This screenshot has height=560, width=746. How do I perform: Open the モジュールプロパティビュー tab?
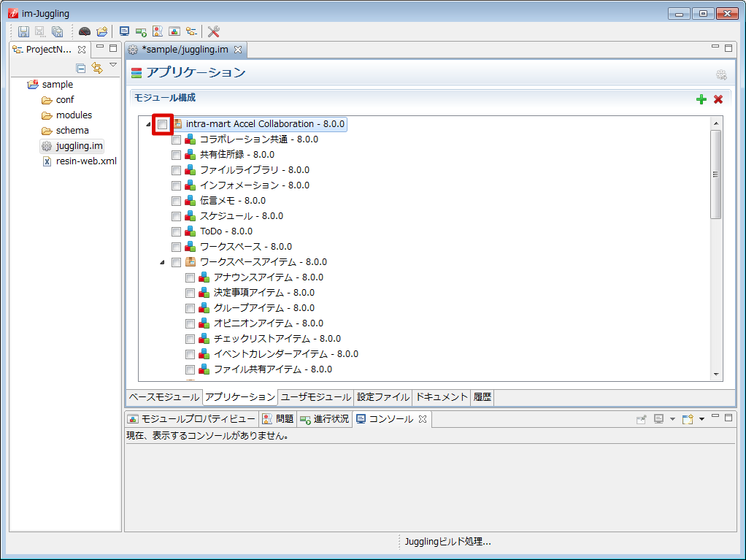tap(193, 419)
